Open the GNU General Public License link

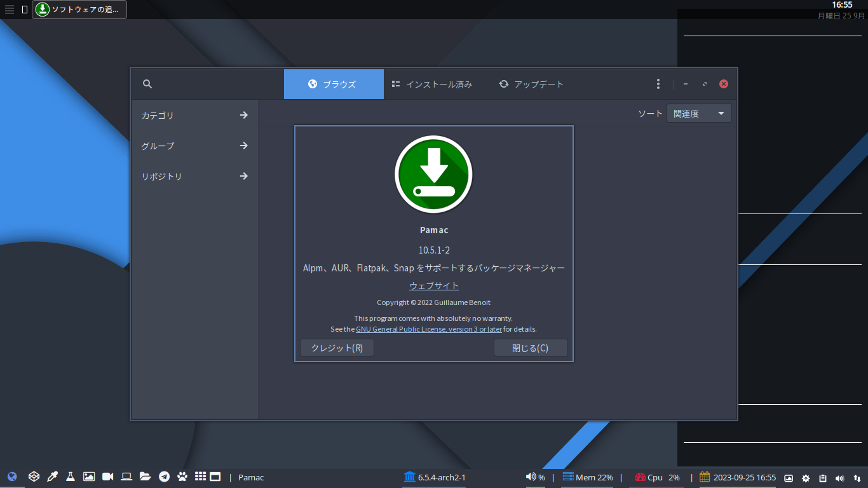(429, 329)
